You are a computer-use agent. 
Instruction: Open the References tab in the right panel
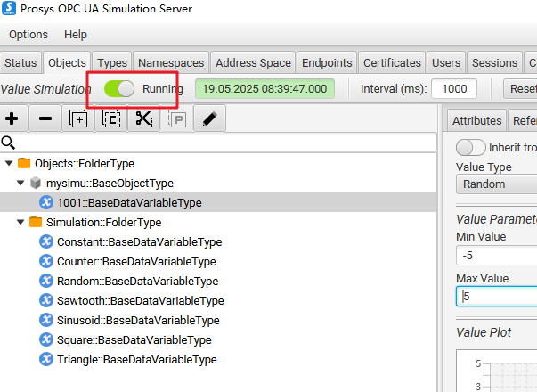523,120
